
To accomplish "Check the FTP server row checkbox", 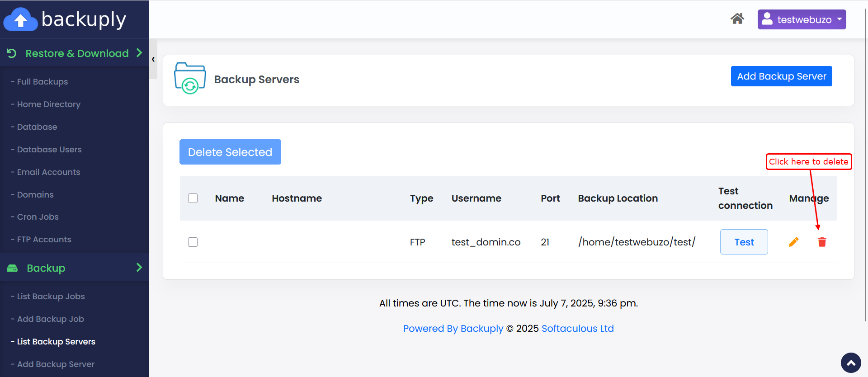I will 193,242.
